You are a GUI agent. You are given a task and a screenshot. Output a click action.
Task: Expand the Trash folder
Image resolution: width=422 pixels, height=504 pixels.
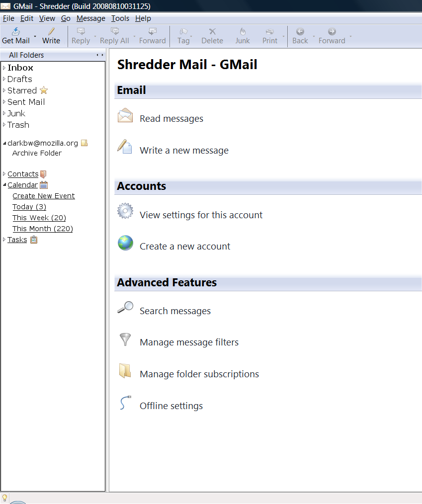4,125
